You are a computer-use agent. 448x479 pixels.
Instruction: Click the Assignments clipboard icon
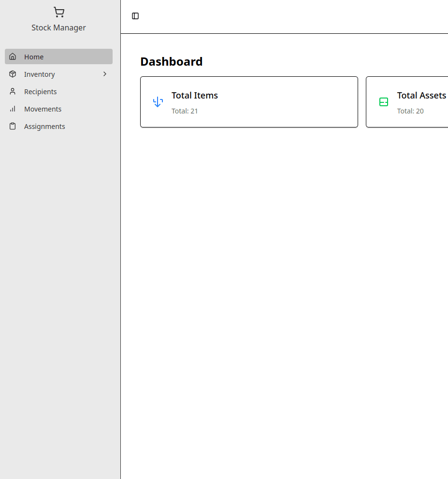click(x=13, y=126)
